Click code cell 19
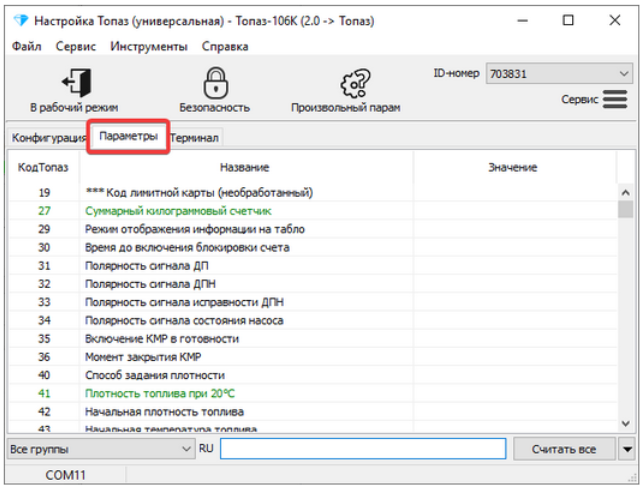 (44, 192)
